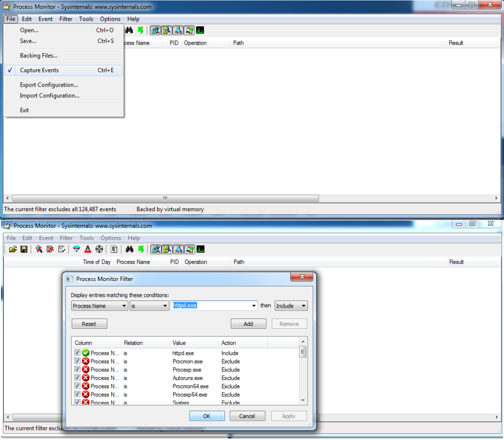The height and width of the screenshot is (440, 504).
Task: Click the Save floppy disk toolbar icon
Action: click(x=24, y=250)
